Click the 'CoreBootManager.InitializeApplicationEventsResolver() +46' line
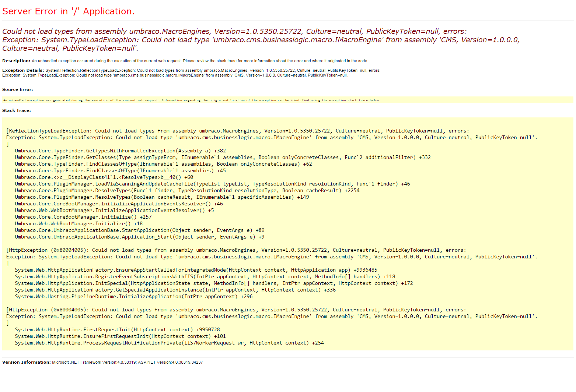 click(119, 204)
